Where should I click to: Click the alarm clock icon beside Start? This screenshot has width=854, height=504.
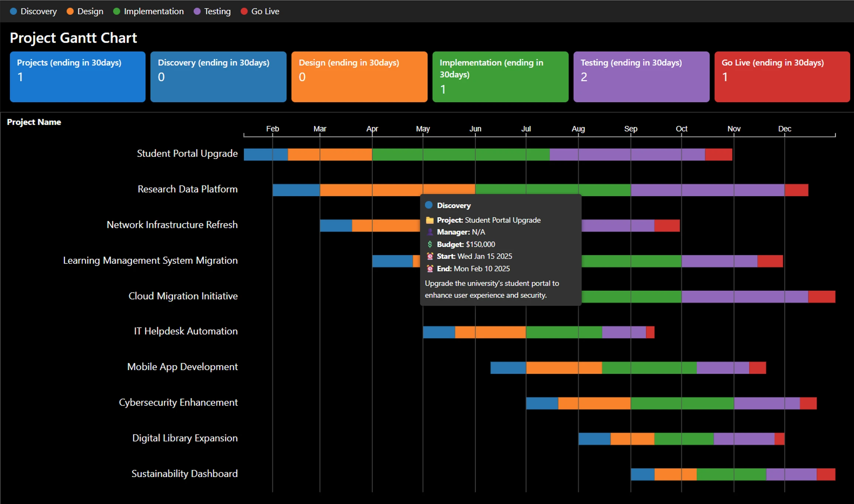(430, 256)
